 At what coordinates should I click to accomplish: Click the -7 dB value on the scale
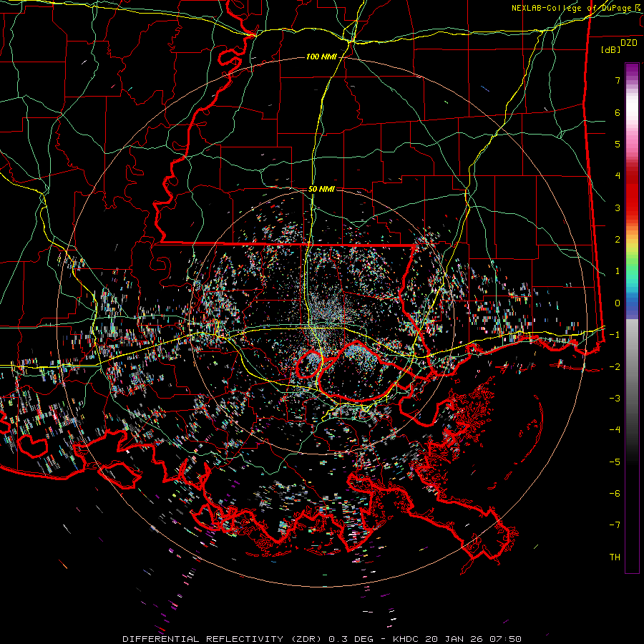pyautogui.click(x=615, y=525)
